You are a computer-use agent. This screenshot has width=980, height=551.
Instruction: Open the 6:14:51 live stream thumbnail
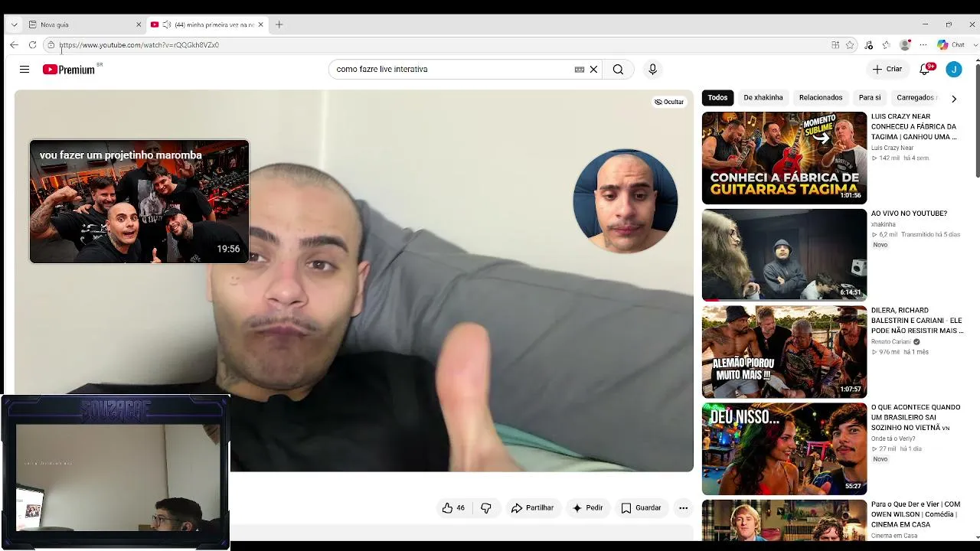click(784, 255)
